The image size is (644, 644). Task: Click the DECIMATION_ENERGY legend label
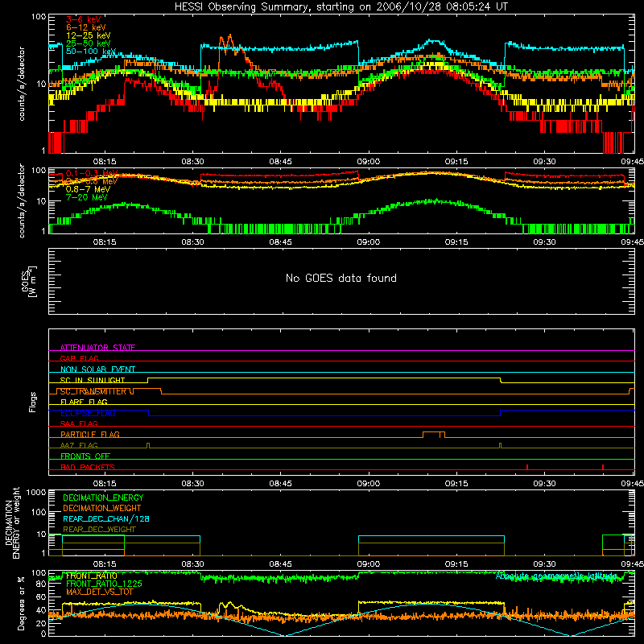point(103,497)
